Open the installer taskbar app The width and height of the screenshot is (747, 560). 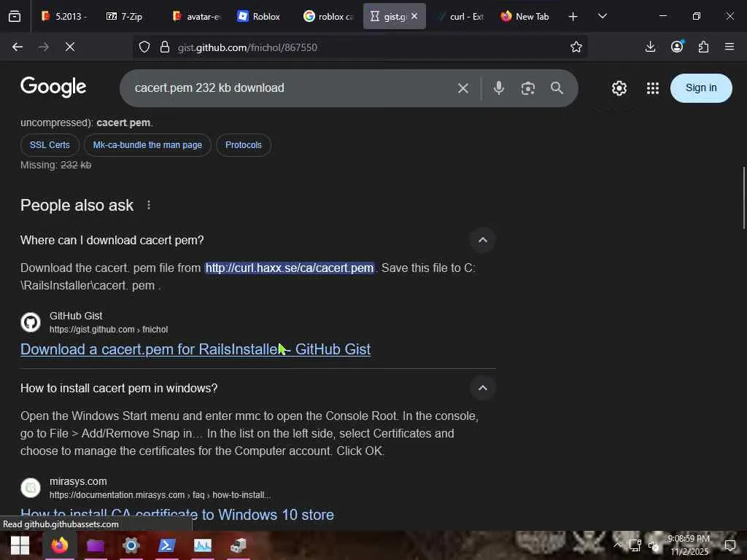click(x=239, y=545)
